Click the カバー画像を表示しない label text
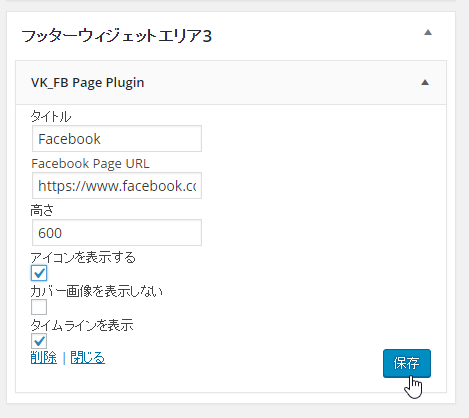The image size is (469, 418). coord(97,291)
